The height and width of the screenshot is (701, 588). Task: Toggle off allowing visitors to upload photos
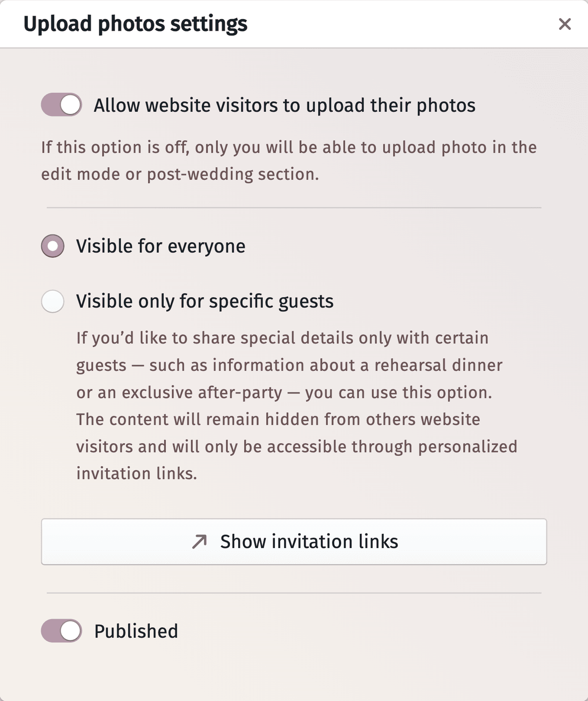[x=61, y=105]
